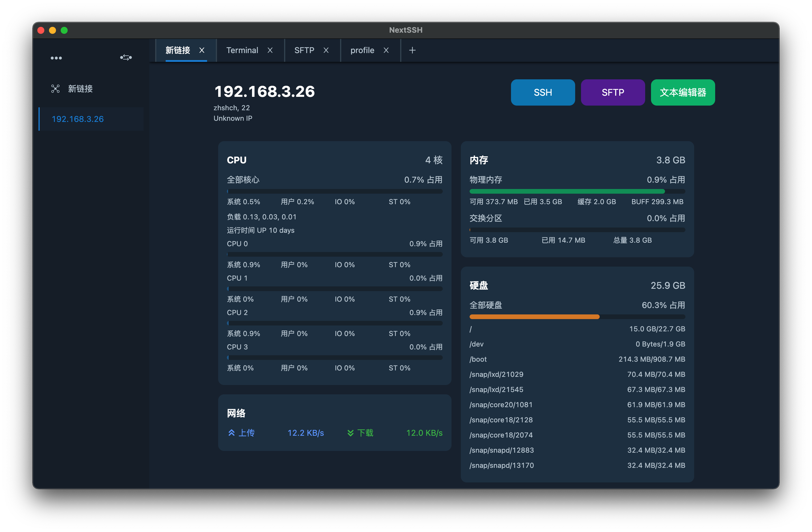
Task: Click the three-dots menu icon in sidebar
Action: tap(56, 58)
